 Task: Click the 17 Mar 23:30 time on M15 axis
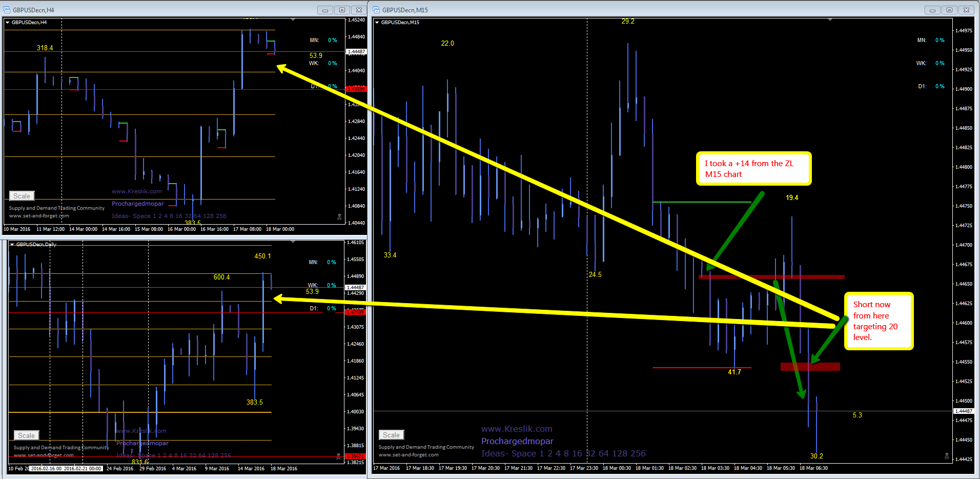pyautogui.click(x=584, y=468)
